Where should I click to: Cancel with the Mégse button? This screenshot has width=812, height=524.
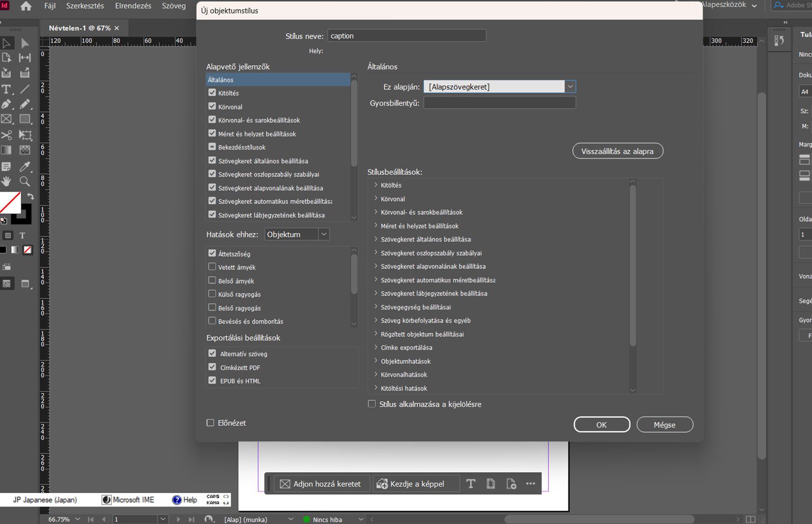click(665, 425)
